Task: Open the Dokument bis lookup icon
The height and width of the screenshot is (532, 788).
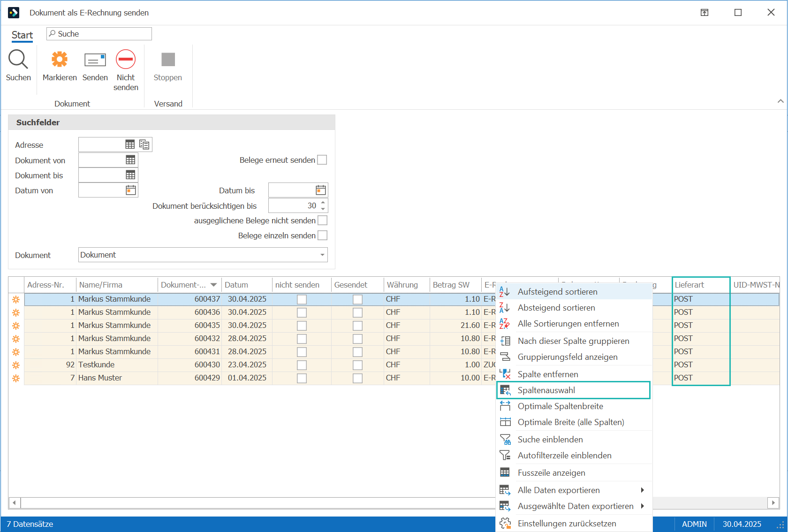Action: (130, 175)
